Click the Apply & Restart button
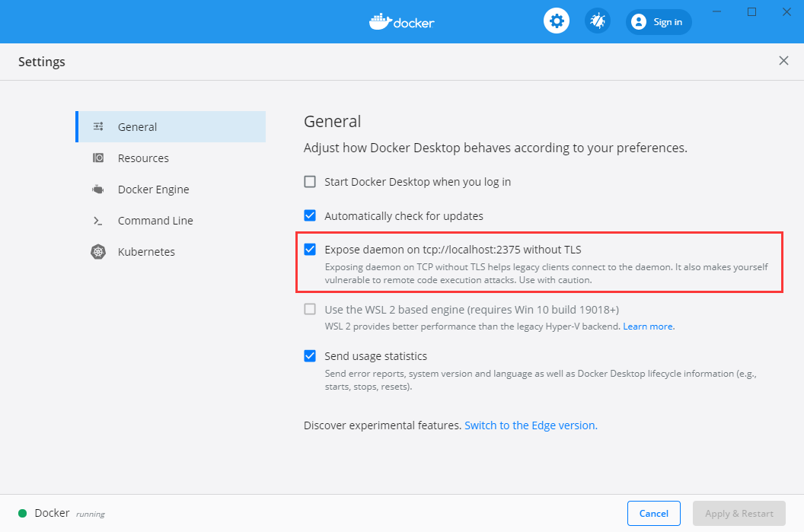This screenshot has height=532, width=804. tap(739, 513)
